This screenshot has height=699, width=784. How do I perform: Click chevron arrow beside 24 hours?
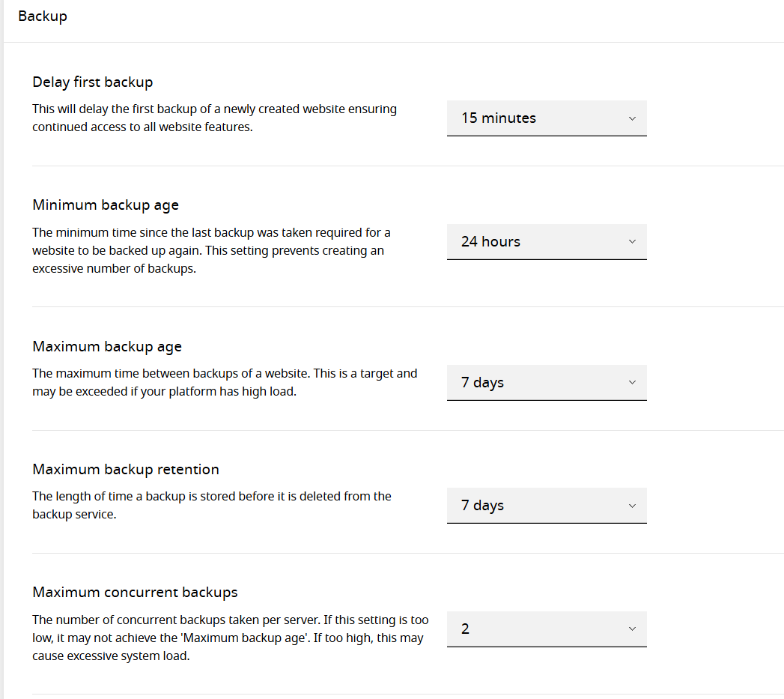click(x=632, y=242)
